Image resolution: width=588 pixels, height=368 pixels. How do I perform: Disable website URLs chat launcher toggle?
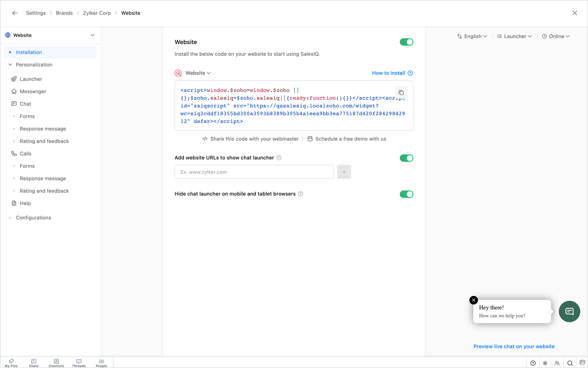(x=406, y=158)
